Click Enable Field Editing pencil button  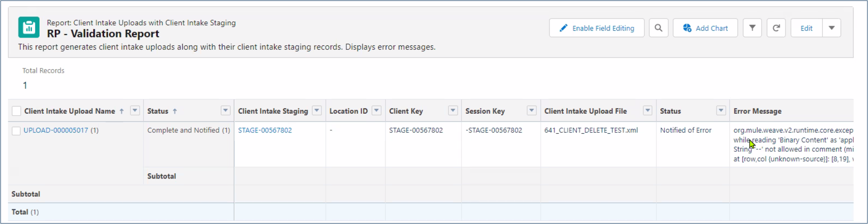point(596,28)
